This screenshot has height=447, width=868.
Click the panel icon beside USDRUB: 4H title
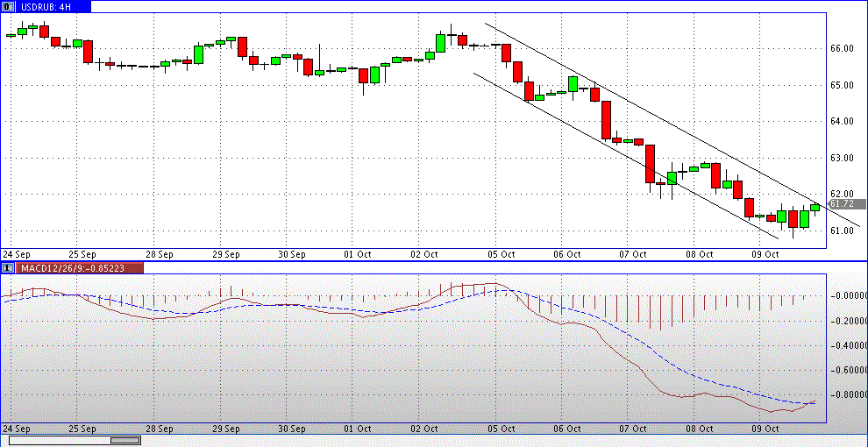point(9,6)
